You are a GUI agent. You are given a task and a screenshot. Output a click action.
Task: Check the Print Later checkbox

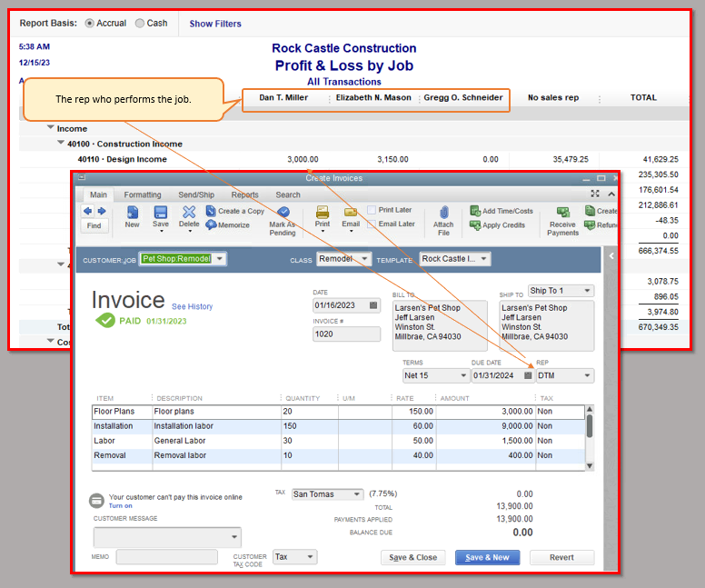tap(372, 210)
